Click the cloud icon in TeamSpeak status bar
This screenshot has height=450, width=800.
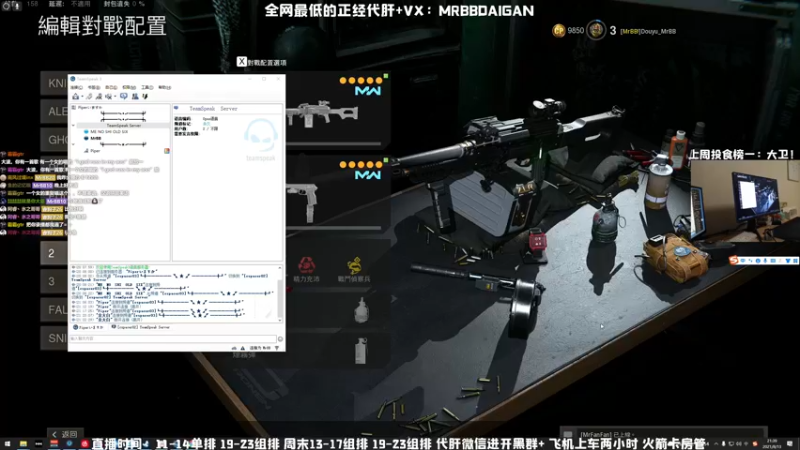[234, 348]
